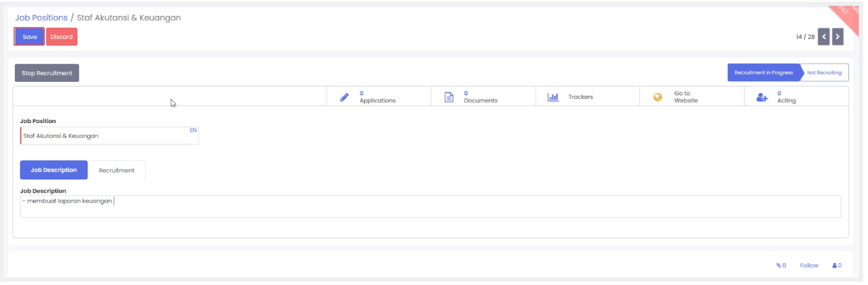This screenshot has height=285, width=868.
Task: Select the Recruitment in Progress status
Action: [x=764, y=72]
